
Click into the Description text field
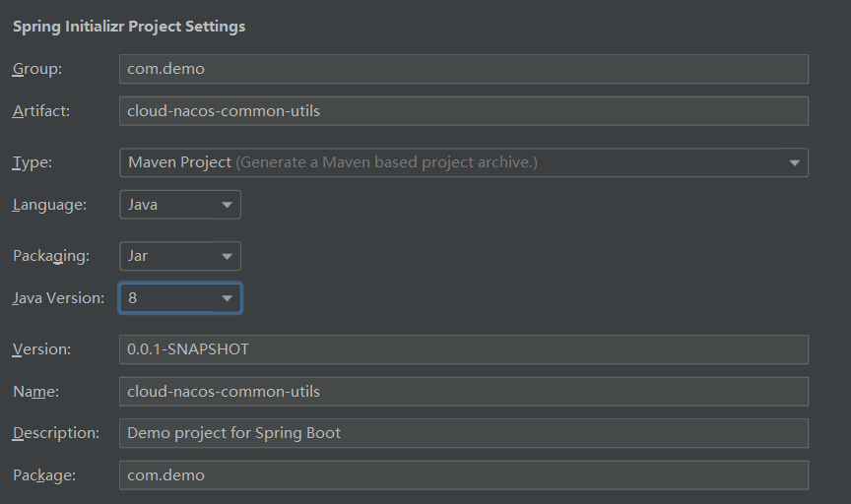463,433
